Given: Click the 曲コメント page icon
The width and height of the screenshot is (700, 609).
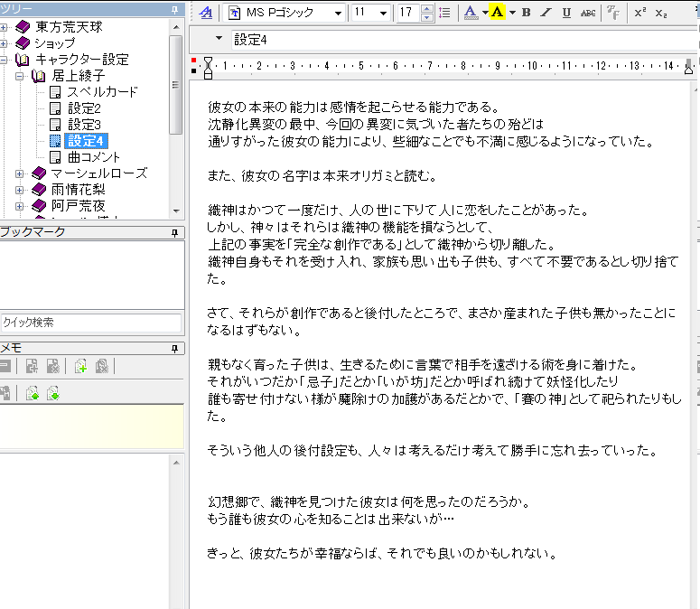Looking at the screenshot, I should 55,157.
